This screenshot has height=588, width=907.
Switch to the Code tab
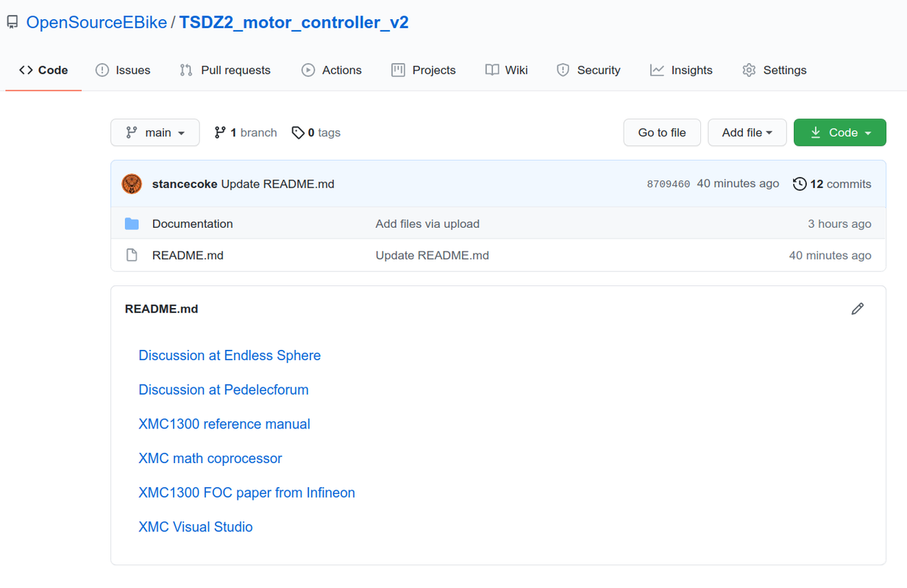click(x=43, y=70)
